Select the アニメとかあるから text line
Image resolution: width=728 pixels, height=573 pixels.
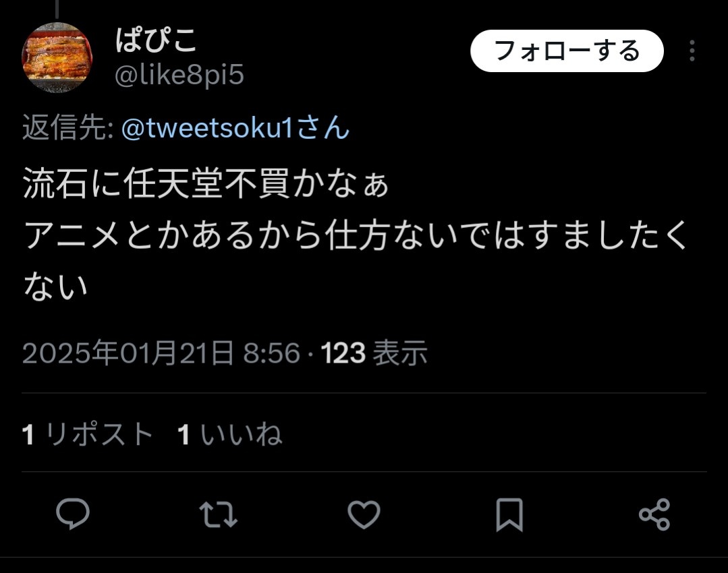coord(355,235)
